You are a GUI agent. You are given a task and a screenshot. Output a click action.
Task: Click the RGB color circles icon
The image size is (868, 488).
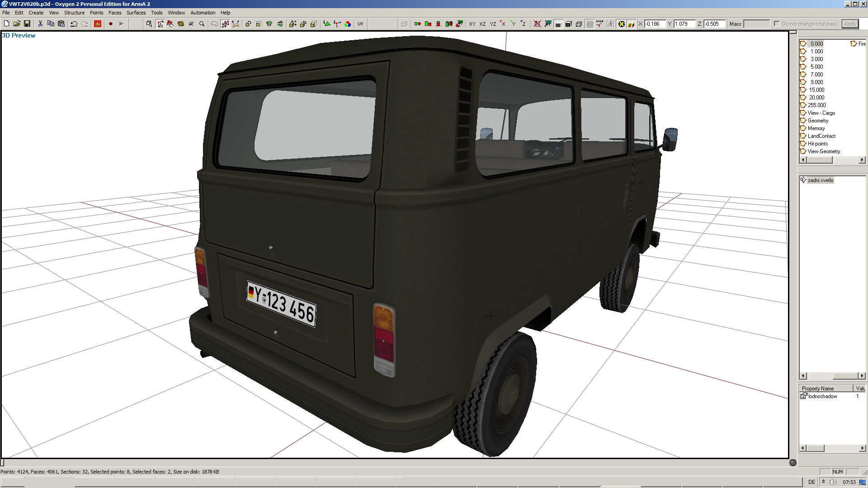point(348,24)
